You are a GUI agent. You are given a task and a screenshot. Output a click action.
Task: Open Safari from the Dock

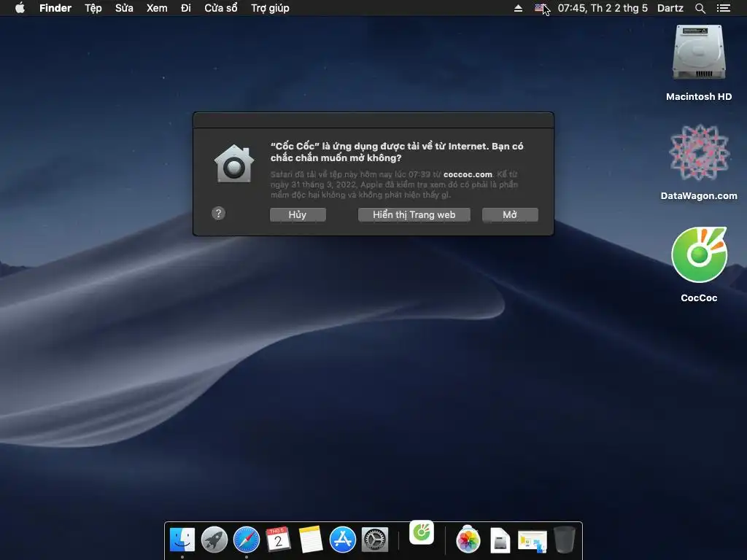pyautogui.click(x=247, y=540)
